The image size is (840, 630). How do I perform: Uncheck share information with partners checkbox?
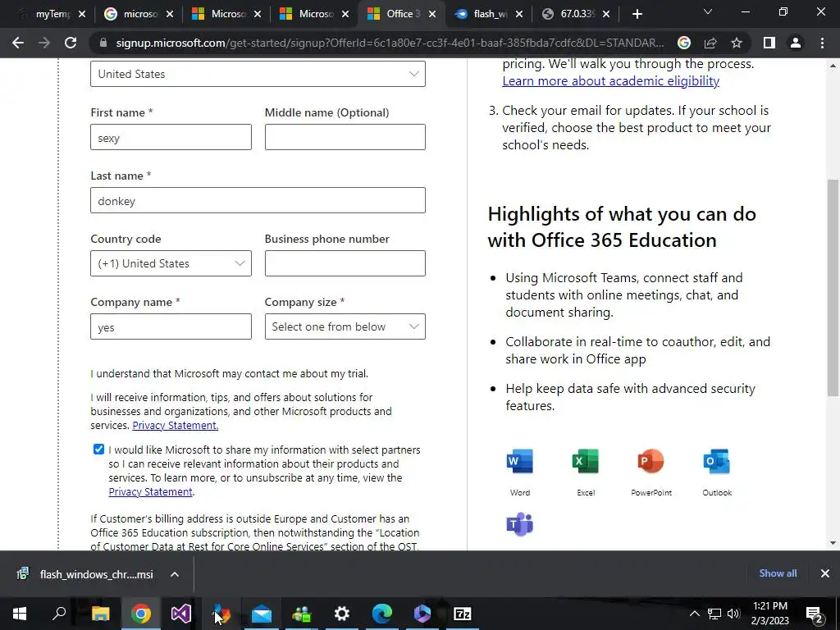(98, 449)
